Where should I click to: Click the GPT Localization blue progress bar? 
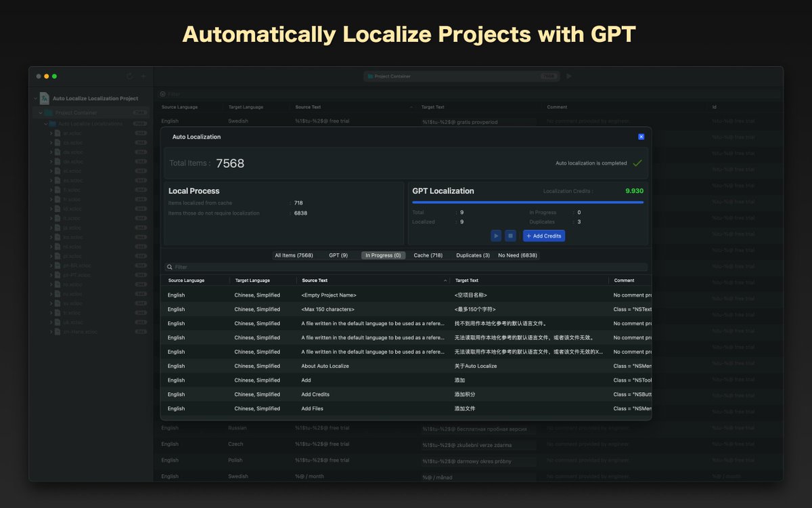(x=528, y=203)
